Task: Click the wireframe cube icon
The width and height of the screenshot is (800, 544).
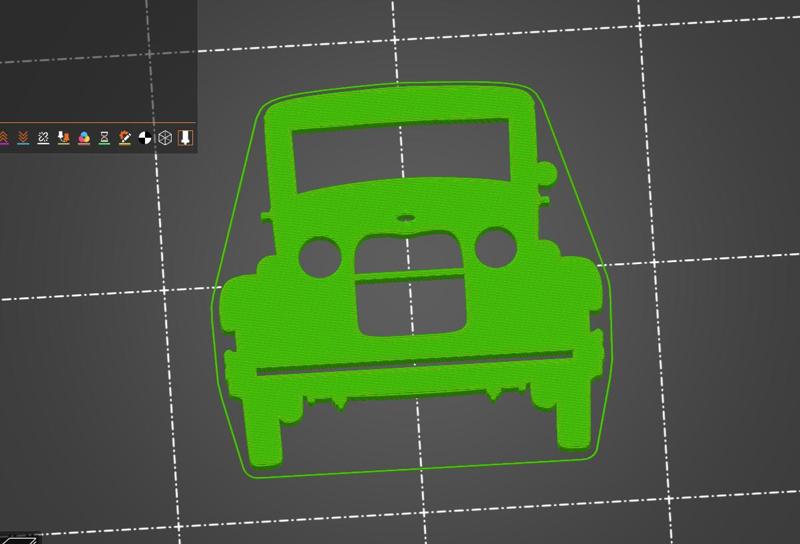Action: click(165, 137)
